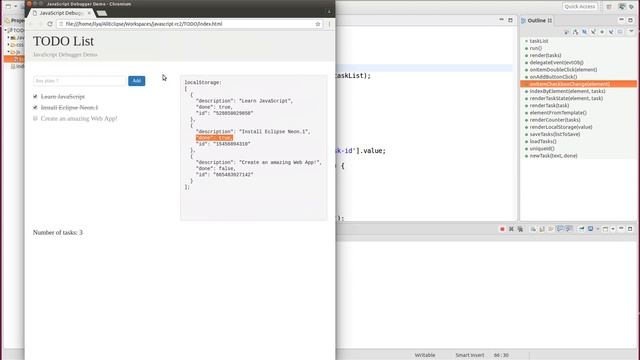Terminate the process with the red stop icon

(x=502, y=229)
